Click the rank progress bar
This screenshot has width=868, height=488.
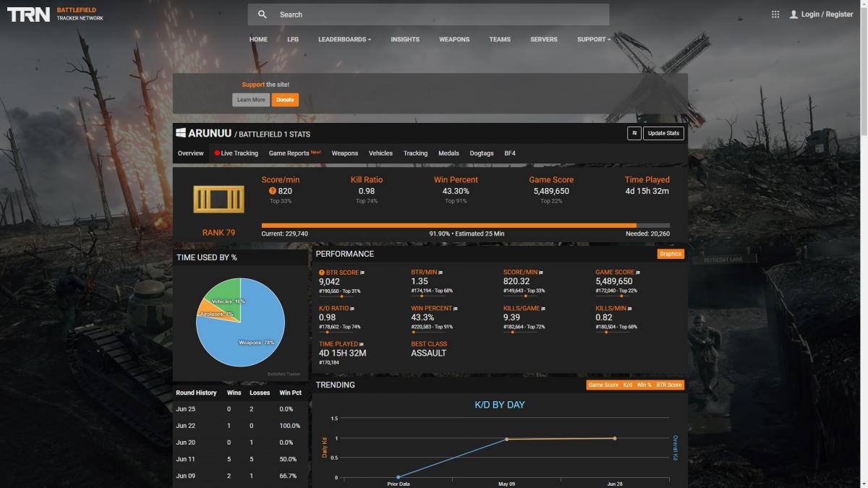pyautogui.click(x=466, y=226)
